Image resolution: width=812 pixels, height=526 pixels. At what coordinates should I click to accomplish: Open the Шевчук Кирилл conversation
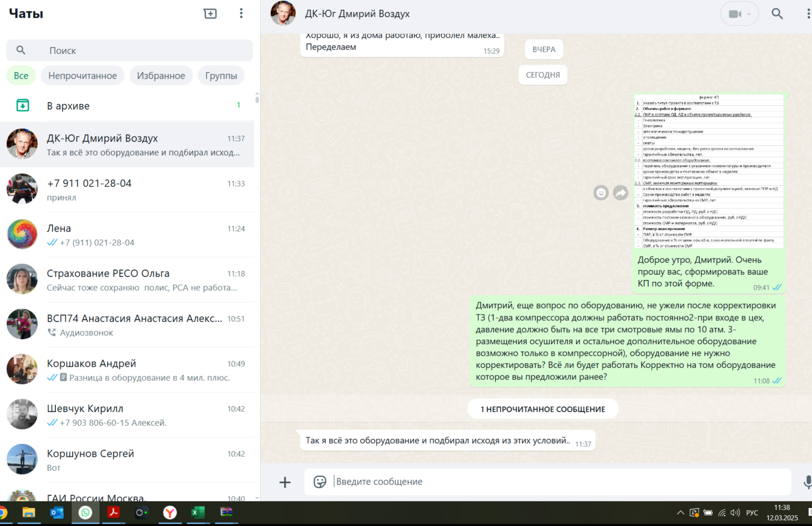127,415
